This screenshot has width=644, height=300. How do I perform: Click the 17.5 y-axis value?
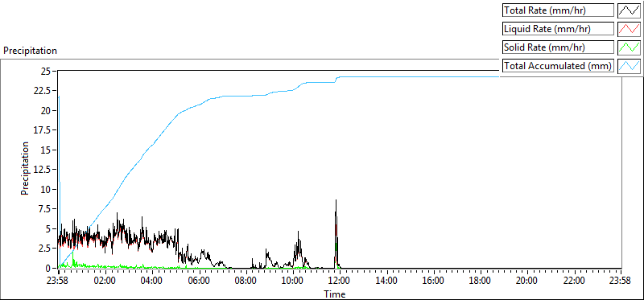click(43, 130)
